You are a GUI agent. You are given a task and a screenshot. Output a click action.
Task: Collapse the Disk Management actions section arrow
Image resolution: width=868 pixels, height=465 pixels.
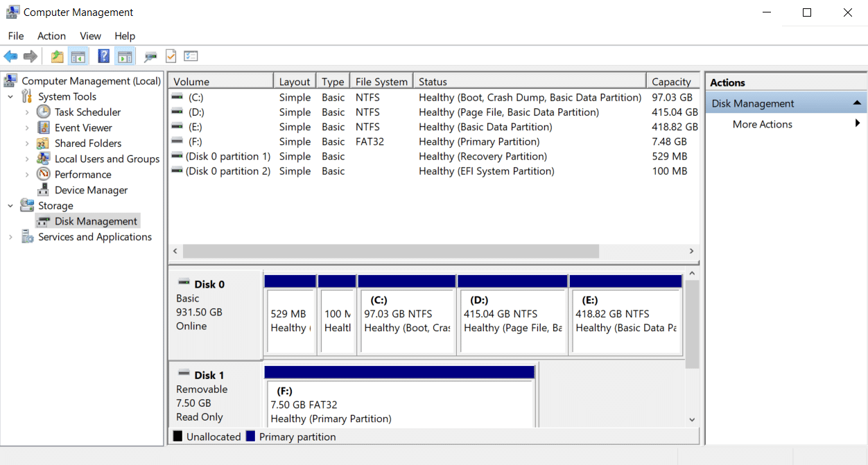858,103
